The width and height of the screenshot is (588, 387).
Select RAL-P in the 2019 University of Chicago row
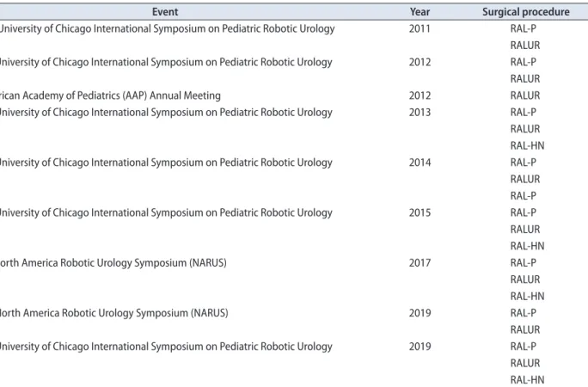tap(524, 347)
